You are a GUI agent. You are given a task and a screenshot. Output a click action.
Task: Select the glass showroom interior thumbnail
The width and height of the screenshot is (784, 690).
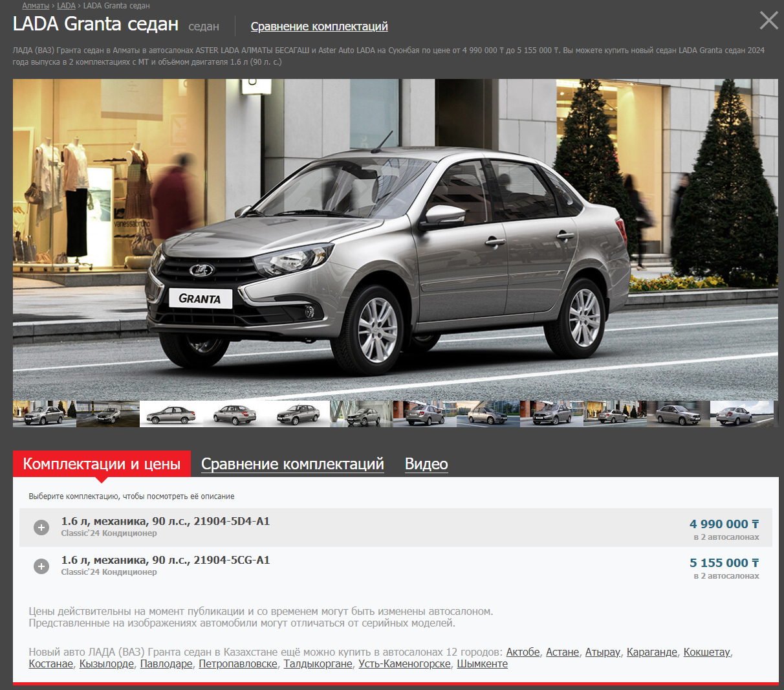coord(362,414)
